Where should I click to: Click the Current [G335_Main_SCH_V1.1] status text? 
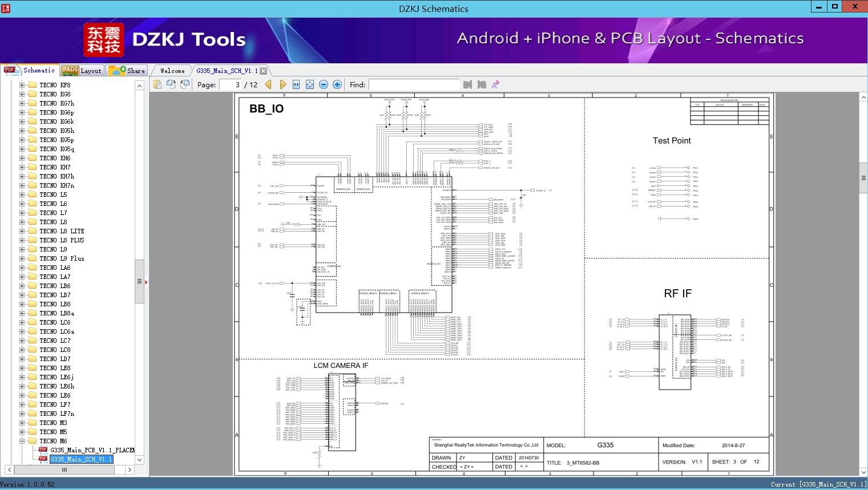[x=818, y=484]
